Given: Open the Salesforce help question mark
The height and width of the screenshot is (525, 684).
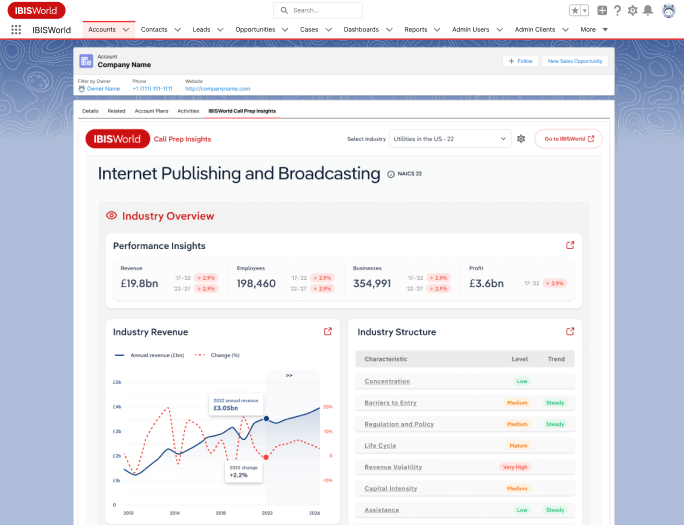Looking at the screenshot, I should click(x=617, y=10).
